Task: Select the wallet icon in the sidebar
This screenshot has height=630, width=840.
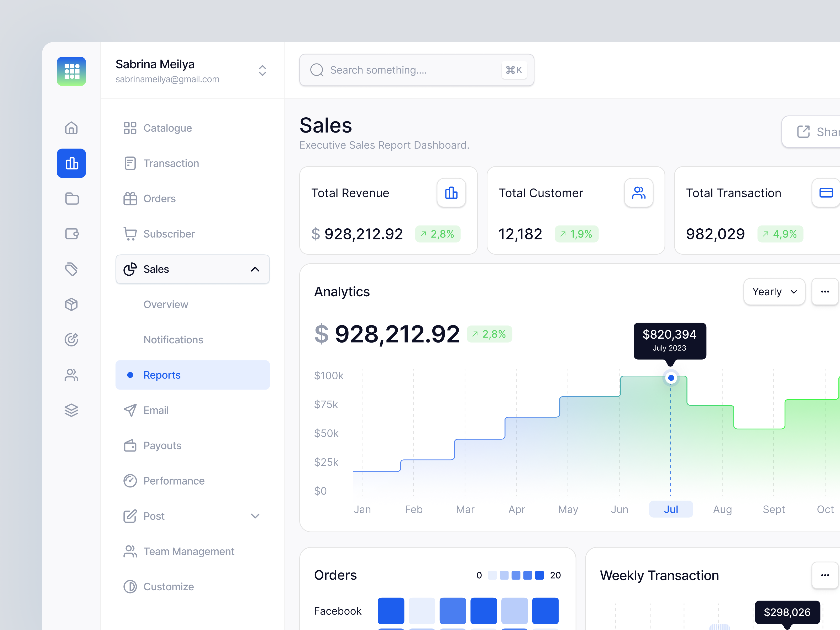Action: 71,234
